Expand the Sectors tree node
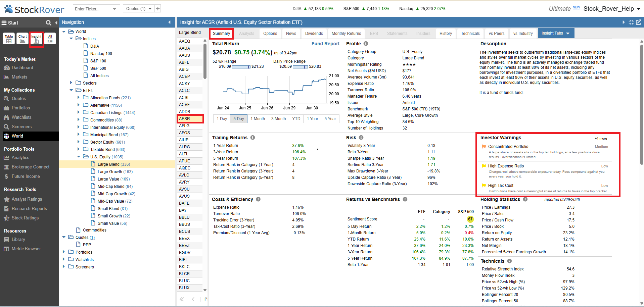Screen dimensions: 644x307 point(71,83)
